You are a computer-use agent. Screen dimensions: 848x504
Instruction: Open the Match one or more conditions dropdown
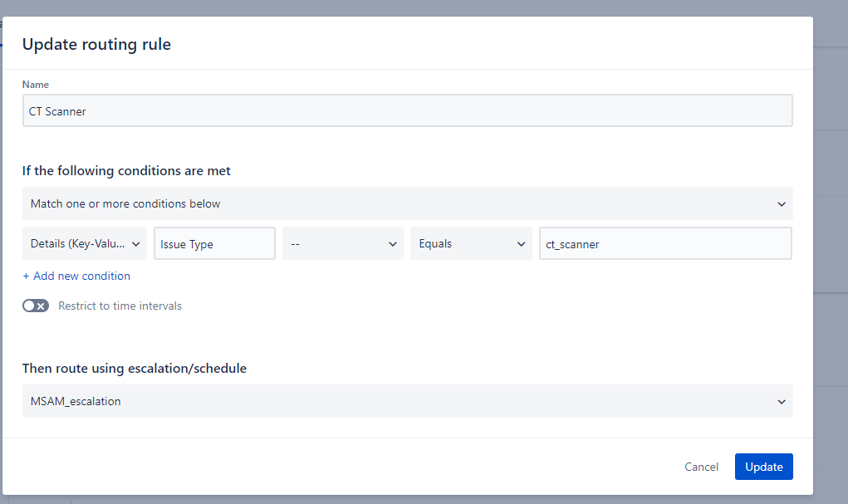pos(407,204)
